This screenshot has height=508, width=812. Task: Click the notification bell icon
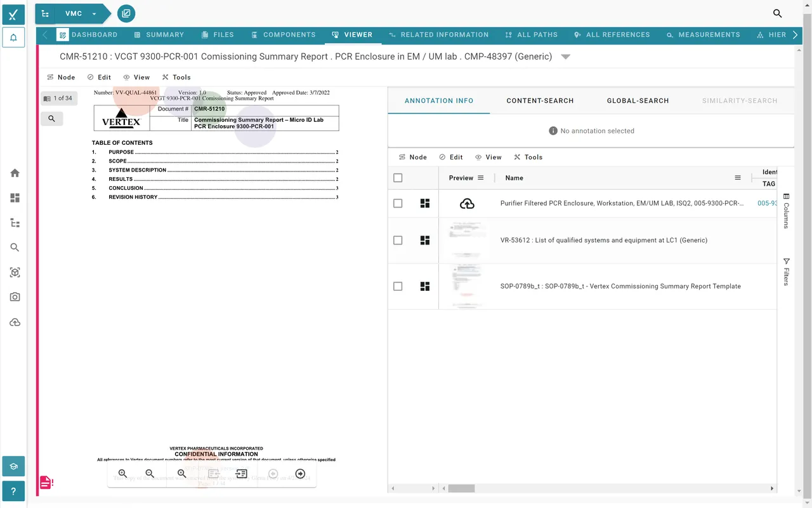click(13, 37)
